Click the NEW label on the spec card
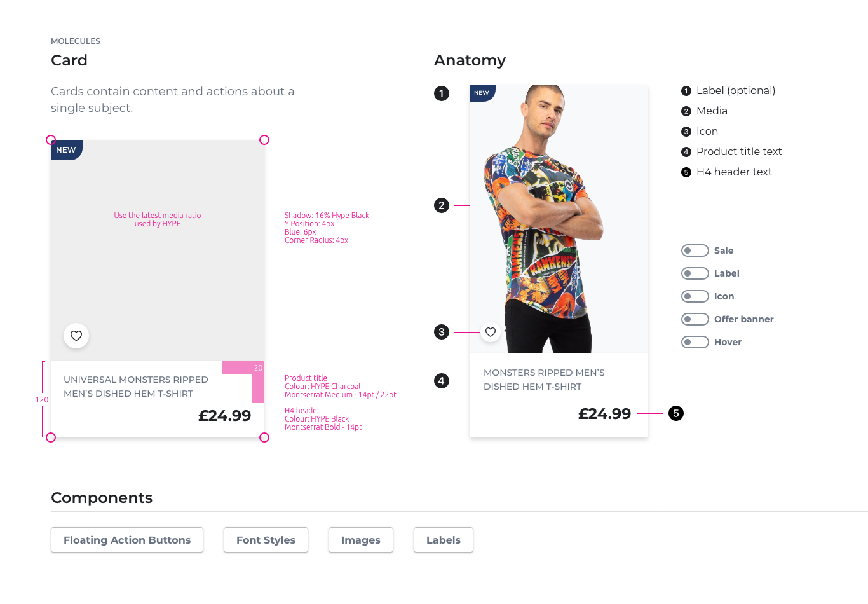Screen dimensions: 868x604 66,150
